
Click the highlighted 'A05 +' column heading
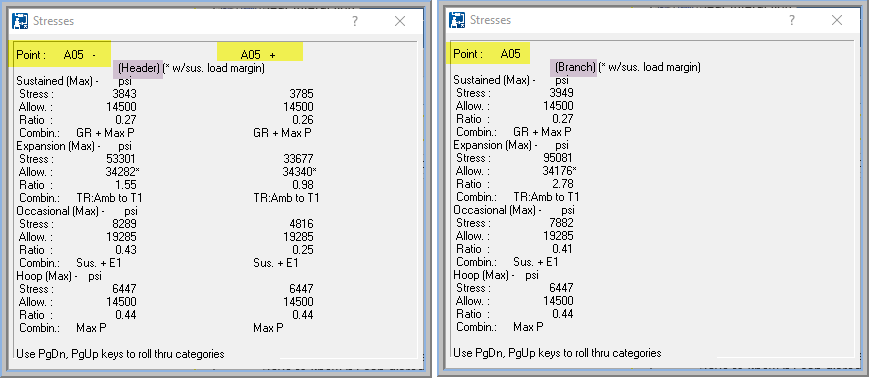click(260, 54)
